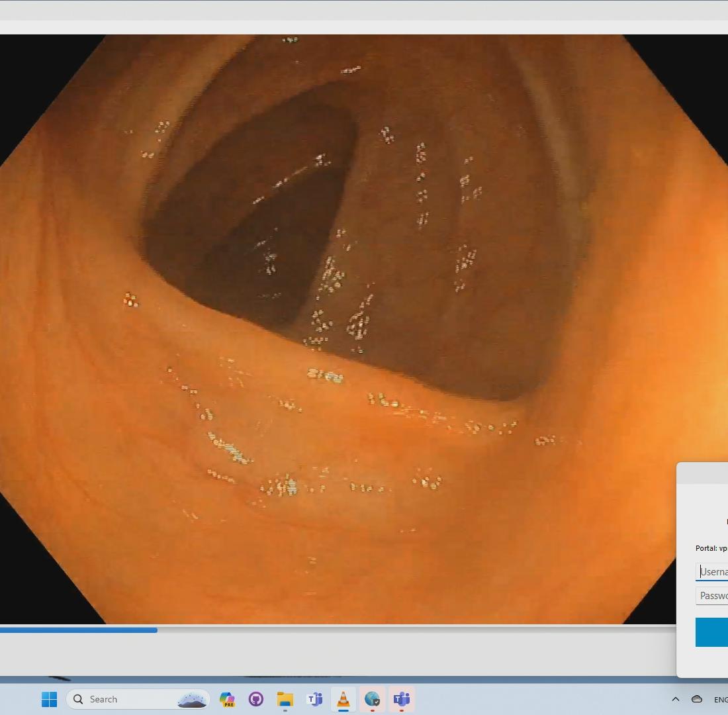This screenshot has width=728, height=715.
Task: Launch GitHub Desktop from the taskbar
Action: [256, 699]
